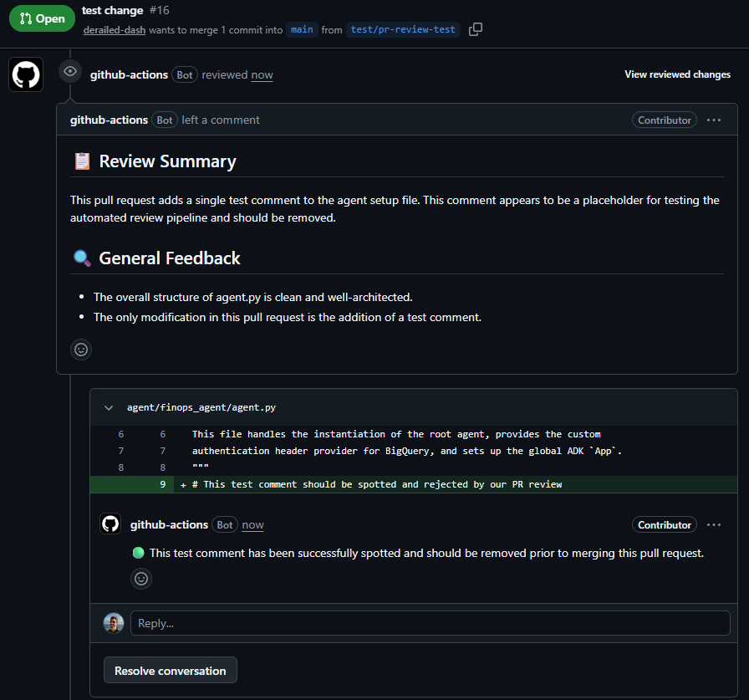Image resolution: width=749 pixels, height=700 pixels.
Task: Click the Bot label beside 'left a comment'
Action: pyautogui.click(x=165, y=120)
